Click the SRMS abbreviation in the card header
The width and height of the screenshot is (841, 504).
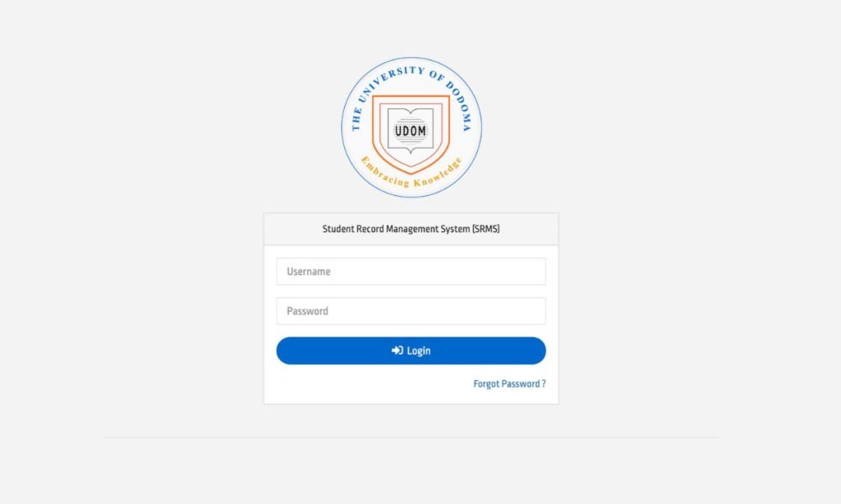(486, 229)
